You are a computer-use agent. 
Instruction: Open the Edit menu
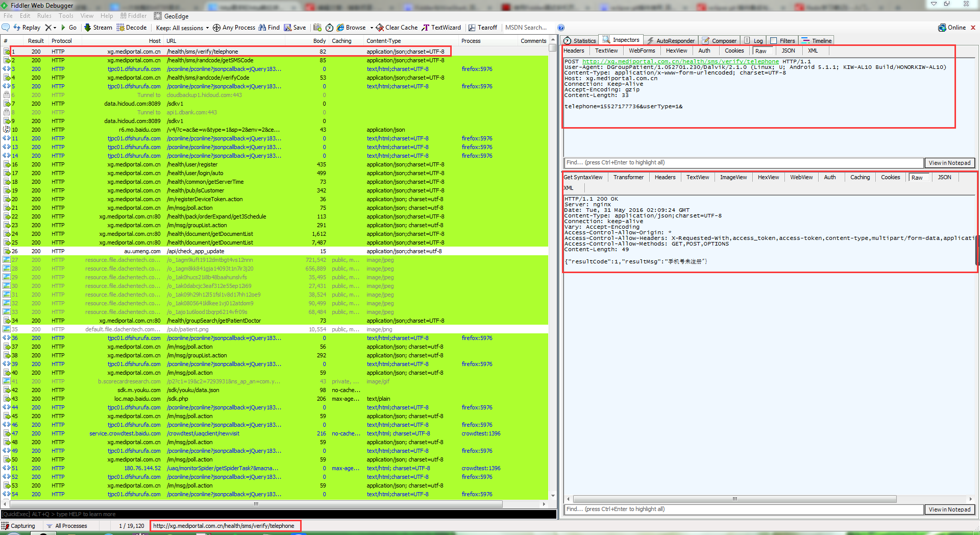[25, 16]
